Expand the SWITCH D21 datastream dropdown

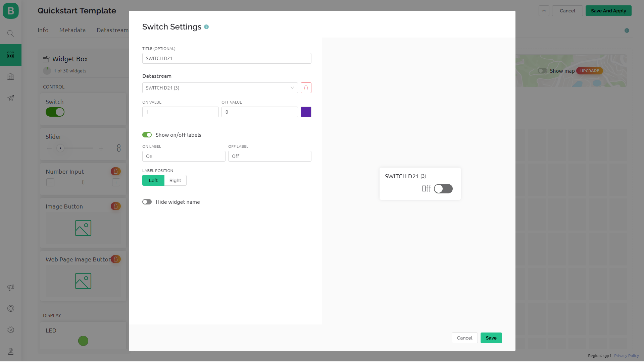click(x=220, y=88)
